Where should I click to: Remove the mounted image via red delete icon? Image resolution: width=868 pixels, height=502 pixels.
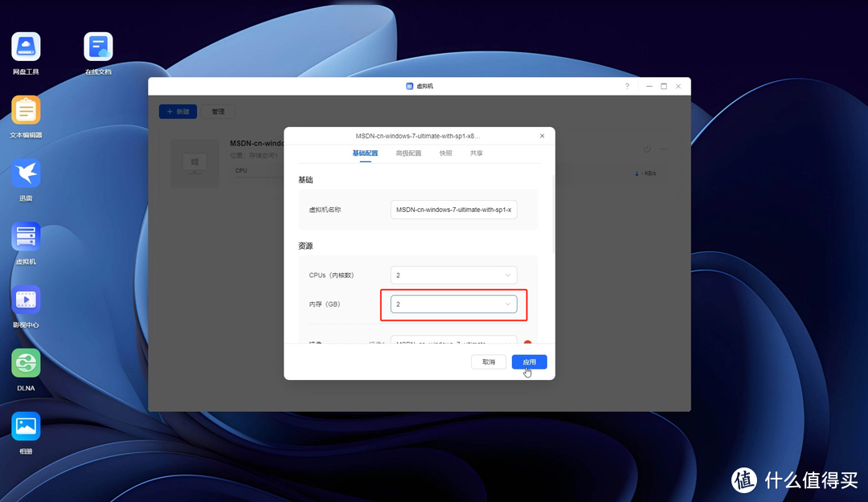point(527,342)
